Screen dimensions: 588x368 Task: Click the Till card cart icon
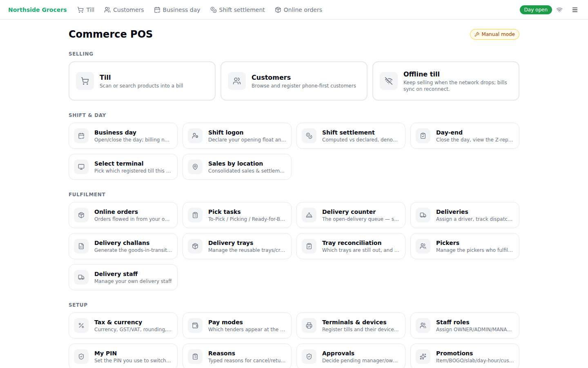click(85, 81)
